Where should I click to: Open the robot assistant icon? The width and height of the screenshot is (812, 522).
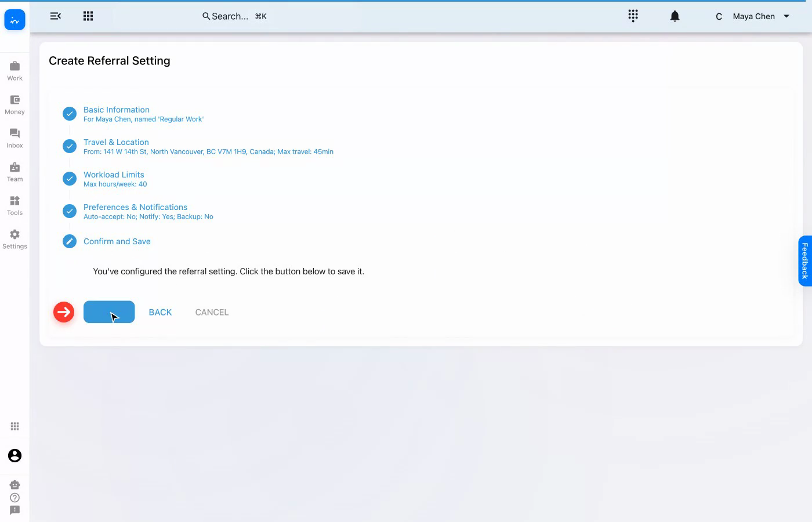[x=14, y=484]
